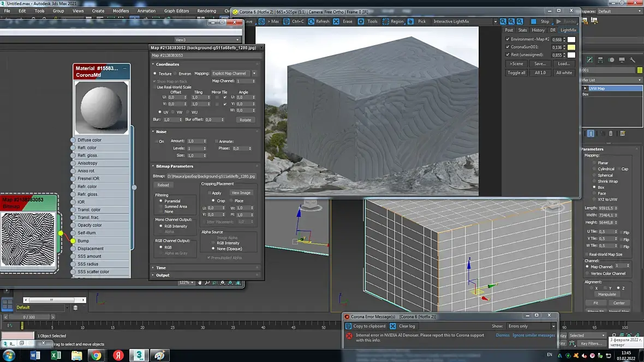This screenshot has width=644, height=362.
Task: Click the Dismiss link in error message
Action: (502, 335)
